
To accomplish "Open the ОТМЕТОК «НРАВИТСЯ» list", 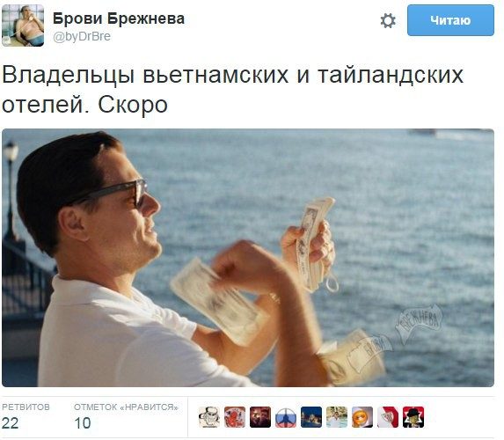I will click(x=126, y=407).
